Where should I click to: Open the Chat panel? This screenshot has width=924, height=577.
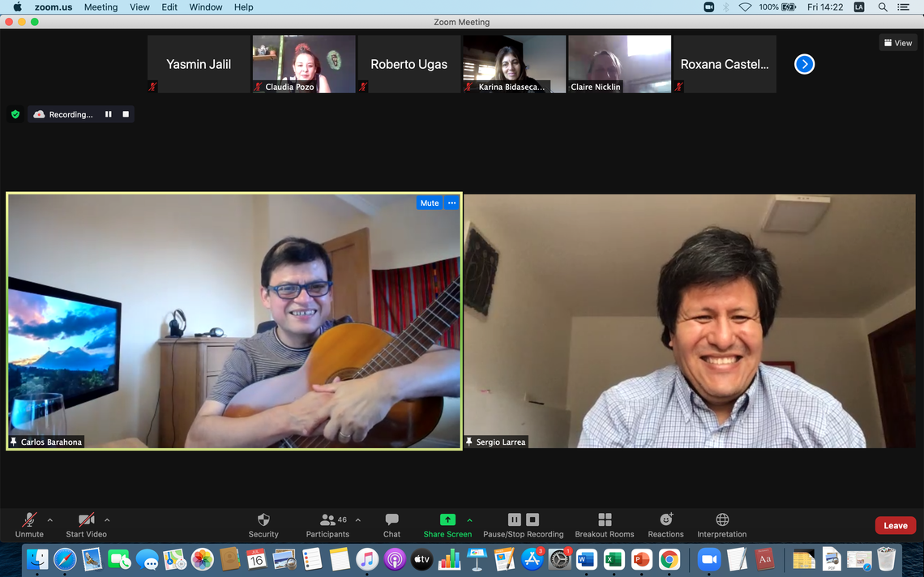coord(391,520)
